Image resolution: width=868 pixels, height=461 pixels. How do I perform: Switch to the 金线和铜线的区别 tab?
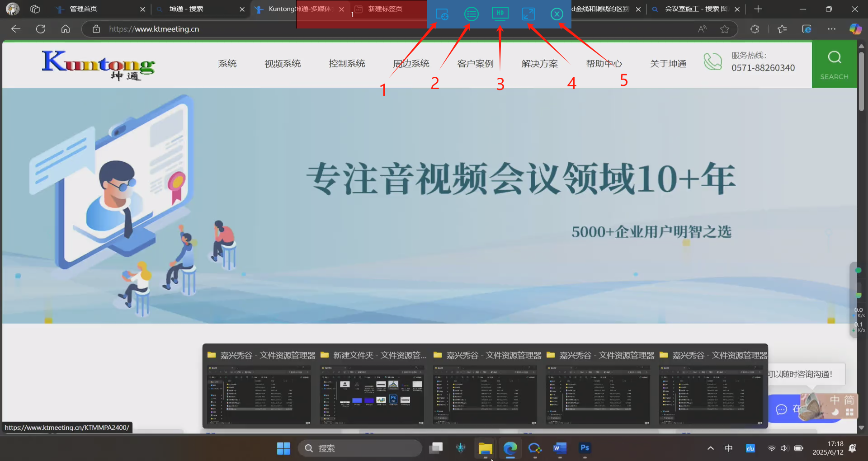pos(600,9)
